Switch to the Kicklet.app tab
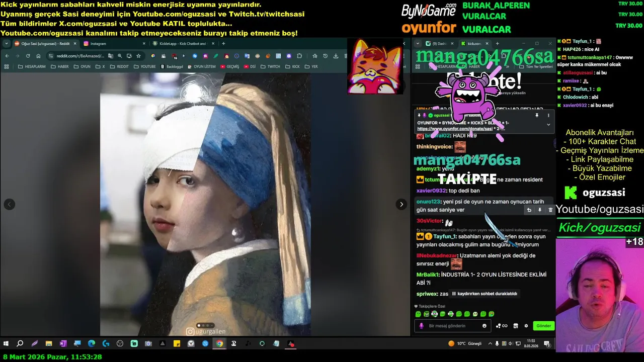Viewport: 644px width, 362px height. pyautogui.click(x=182, y=44)
